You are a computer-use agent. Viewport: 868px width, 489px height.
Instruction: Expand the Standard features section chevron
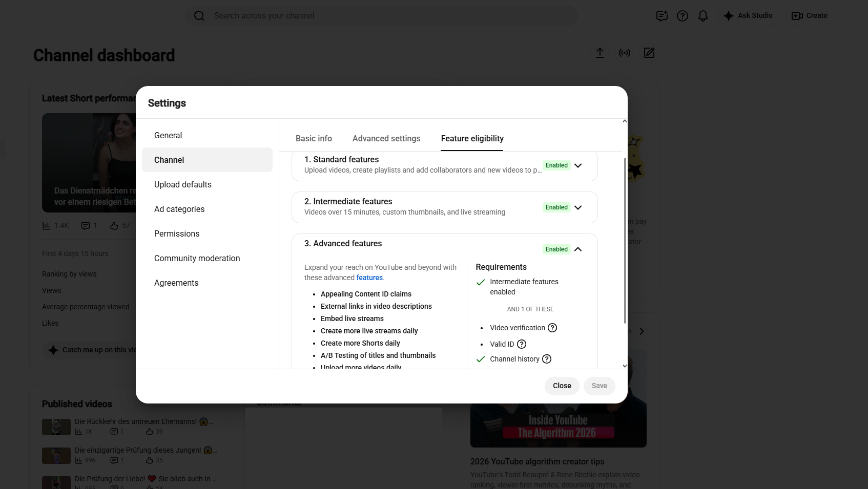pyautogui.click(x=578, y=165)
